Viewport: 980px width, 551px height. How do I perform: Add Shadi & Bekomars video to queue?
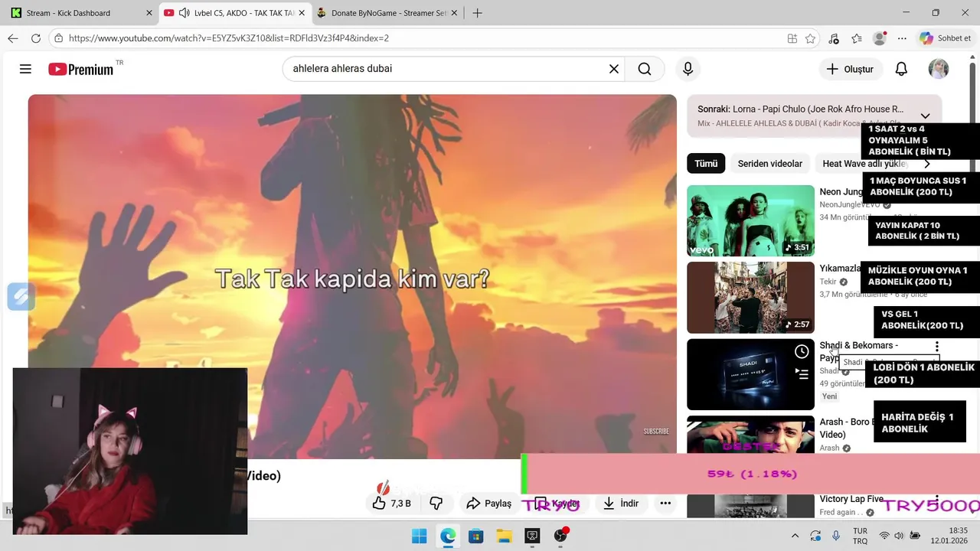coord(802,373)
